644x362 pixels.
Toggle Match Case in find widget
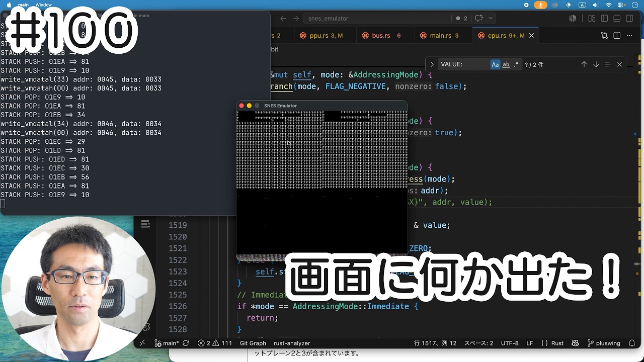coord(495,64)
